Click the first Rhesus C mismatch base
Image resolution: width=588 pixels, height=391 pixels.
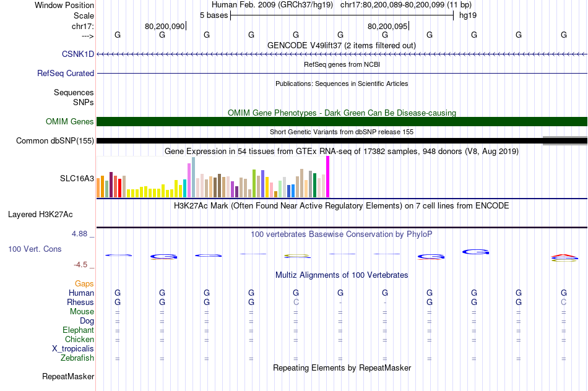(x=296, y=302)
